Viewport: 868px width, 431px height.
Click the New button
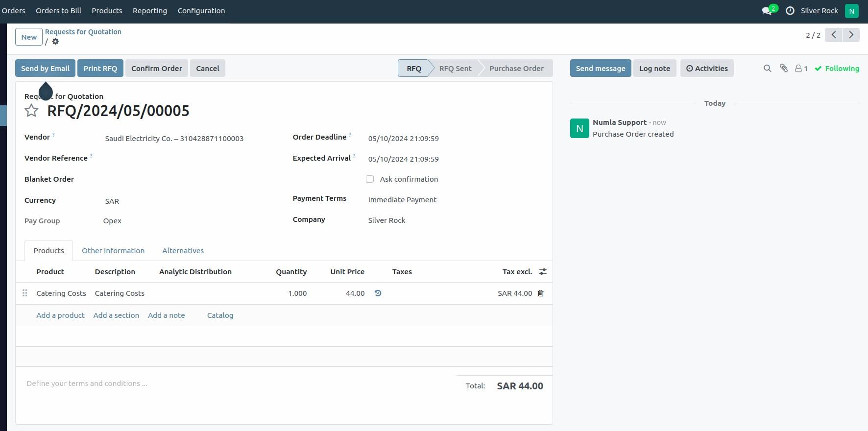click(29, 37)
